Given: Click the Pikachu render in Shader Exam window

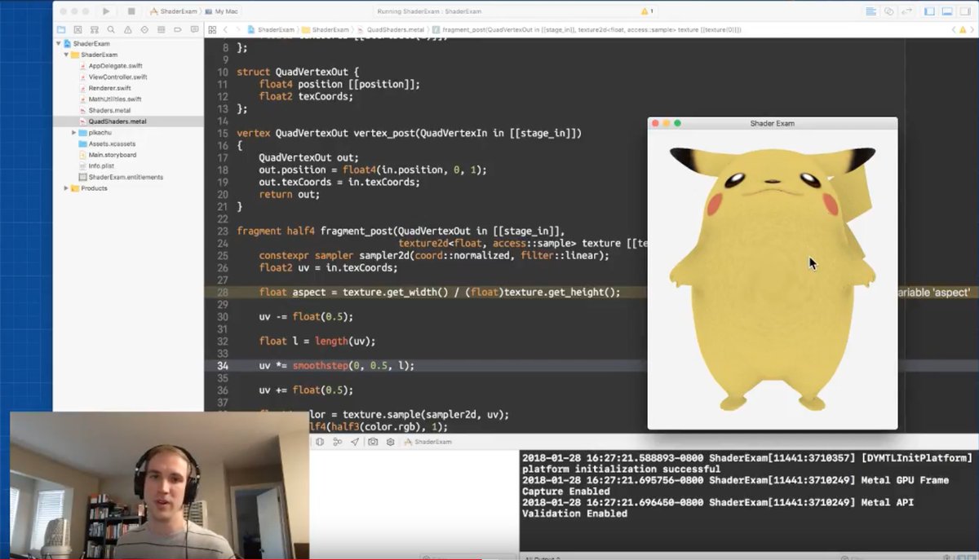Looking at the screenshot, I should point(772,279).
